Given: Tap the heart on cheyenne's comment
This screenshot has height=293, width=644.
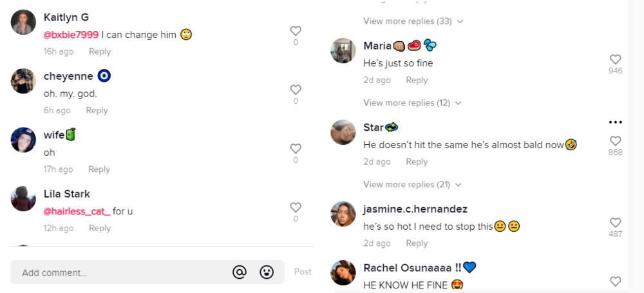Looking at the screenshot, I should point(296,90).
